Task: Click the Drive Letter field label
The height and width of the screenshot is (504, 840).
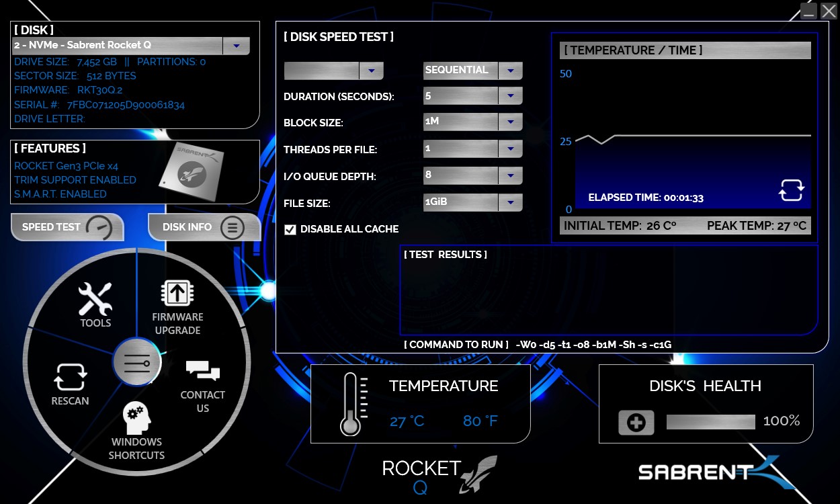Action: (50, 119)
